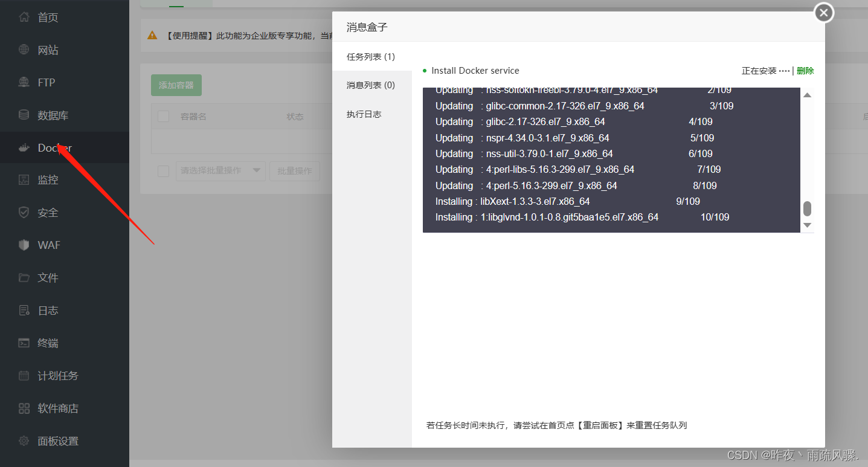This screenshot has width=868, height=467.
Task: Click the 4:perl-libs-5.16.3-299 log line
Action: tap(578, 169)
